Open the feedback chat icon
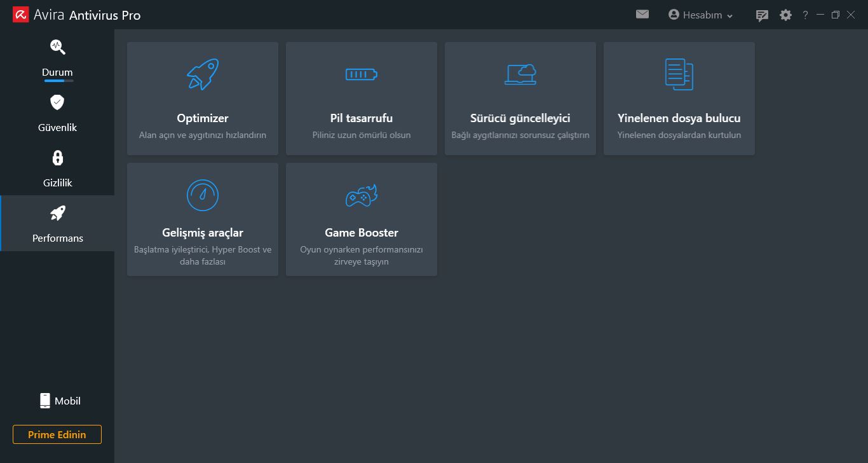Screen dimensions: 868x463 762,15
